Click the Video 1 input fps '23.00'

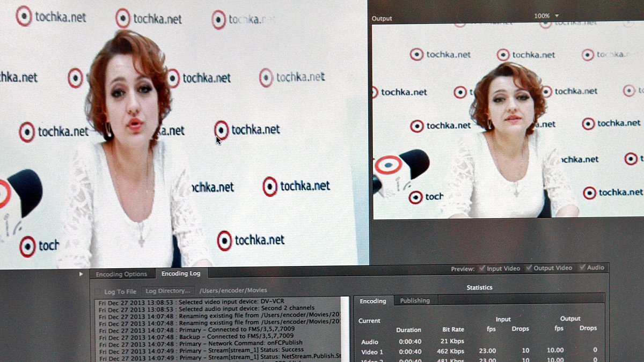pyautogui.click(x=487, y=351)
